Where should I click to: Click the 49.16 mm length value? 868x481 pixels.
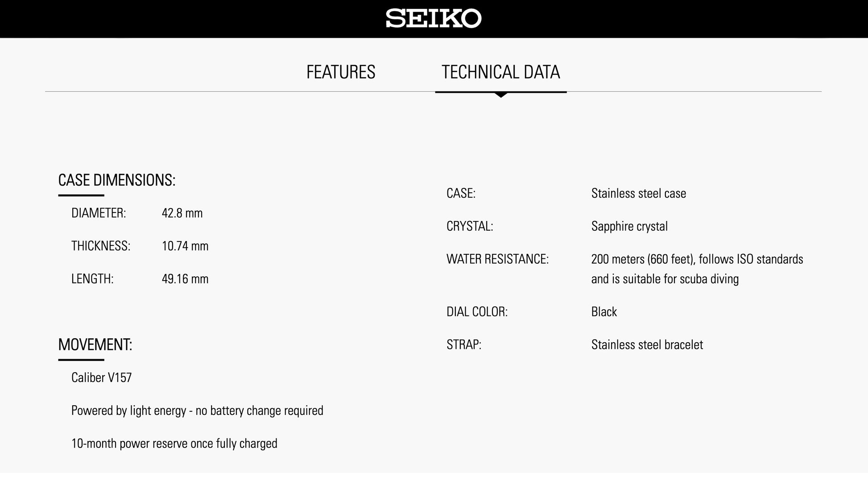[x=185, y=279]
